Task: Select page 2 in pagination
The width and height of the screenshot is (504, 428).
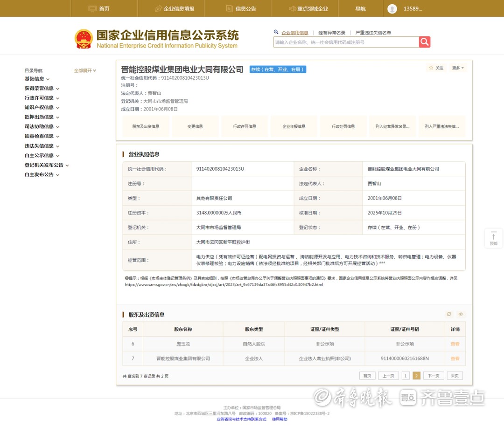Action: pos(416,376)
